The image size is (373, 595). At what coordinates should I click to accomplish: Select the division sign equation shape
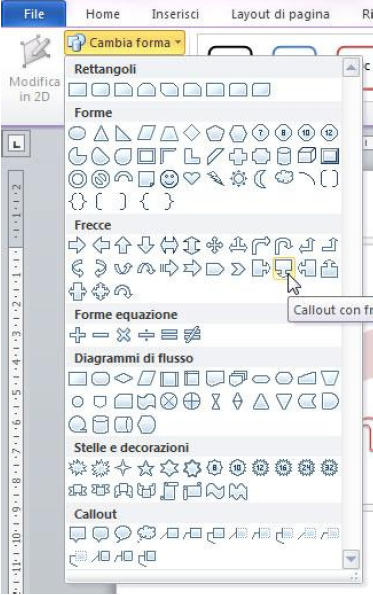[x=146, y=335]
